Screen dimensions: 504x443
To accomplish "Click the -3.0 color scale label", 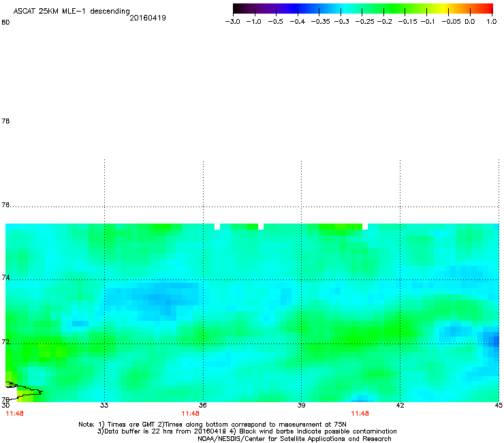I will point(233,22).
